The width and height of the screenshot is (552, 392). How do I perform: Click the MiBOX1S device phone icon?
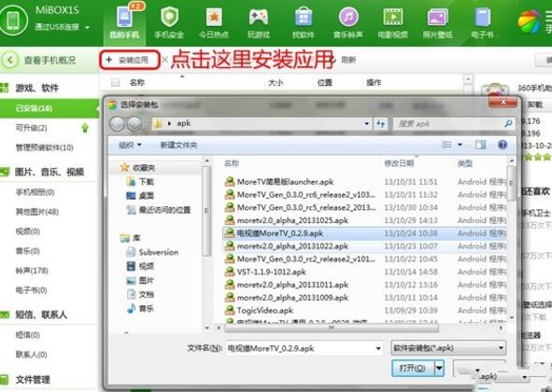tap(13, 20)
